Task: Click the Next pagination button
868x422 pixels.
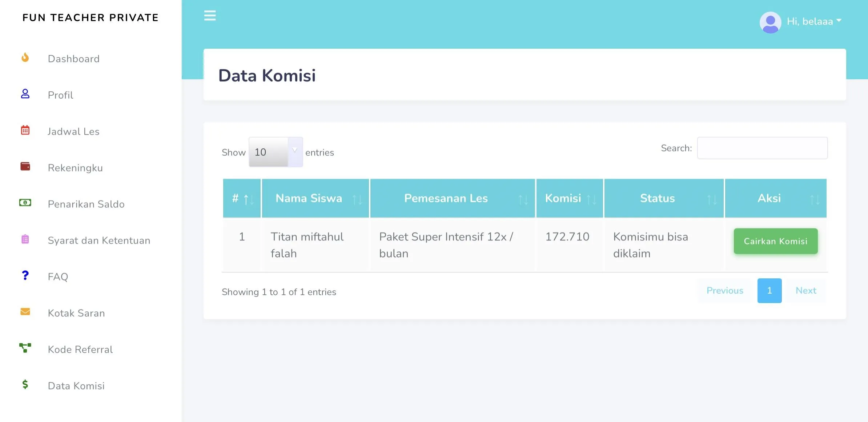Action: (x=806, y=290)
